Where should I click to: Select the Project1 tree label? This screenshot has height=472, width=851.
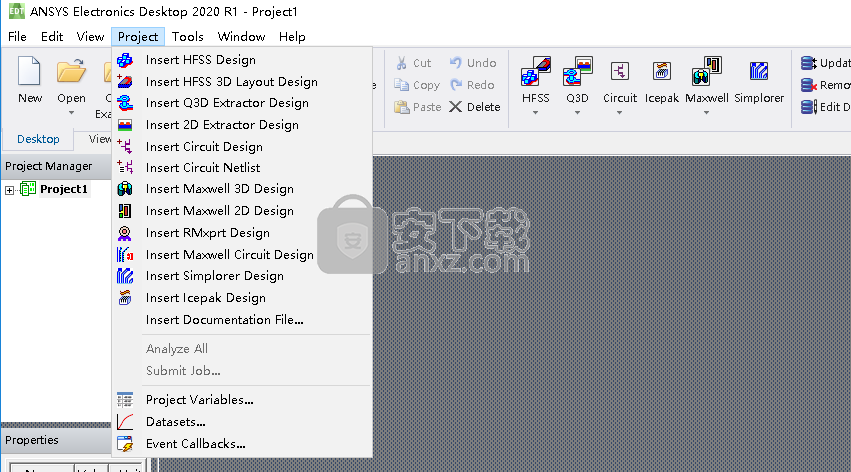pos(63,189)
